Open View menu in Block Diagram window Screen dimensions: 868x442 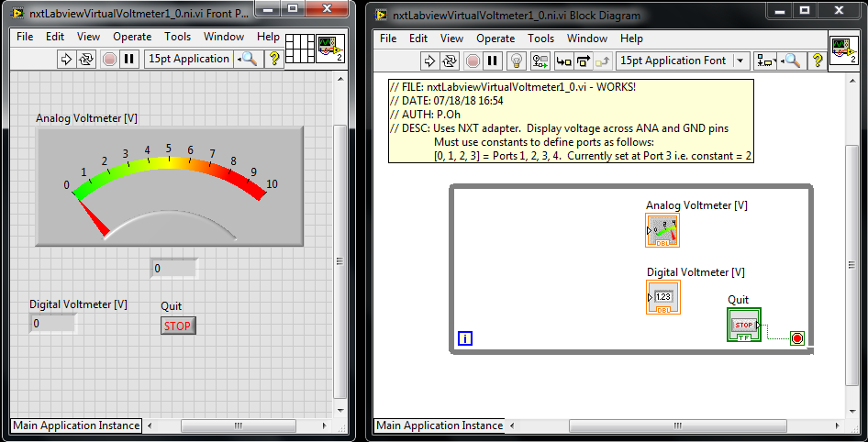[451, 39]
